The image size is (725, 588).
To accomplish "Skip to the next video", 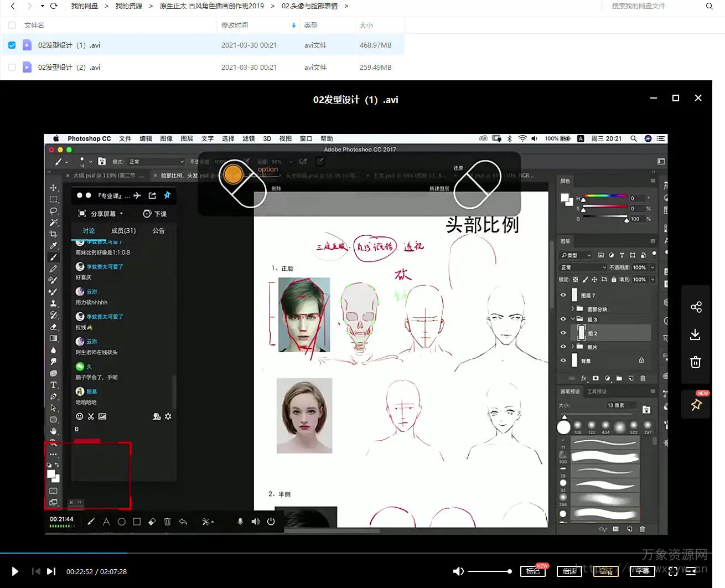I will coord(51,571).
